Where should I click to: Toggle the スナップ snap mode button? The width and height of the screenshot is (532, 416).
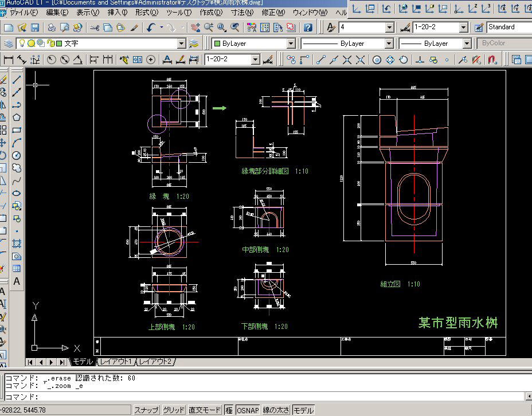click(x=146, y=410)
